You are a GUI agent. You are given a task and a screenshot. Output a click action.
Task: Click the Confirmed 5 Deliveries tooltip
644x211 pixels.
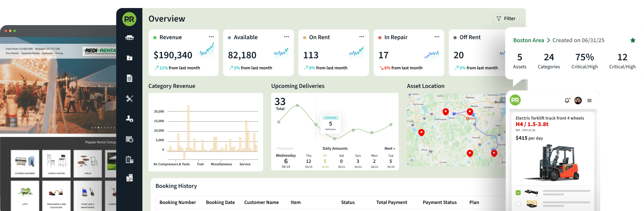pos(330,124)
